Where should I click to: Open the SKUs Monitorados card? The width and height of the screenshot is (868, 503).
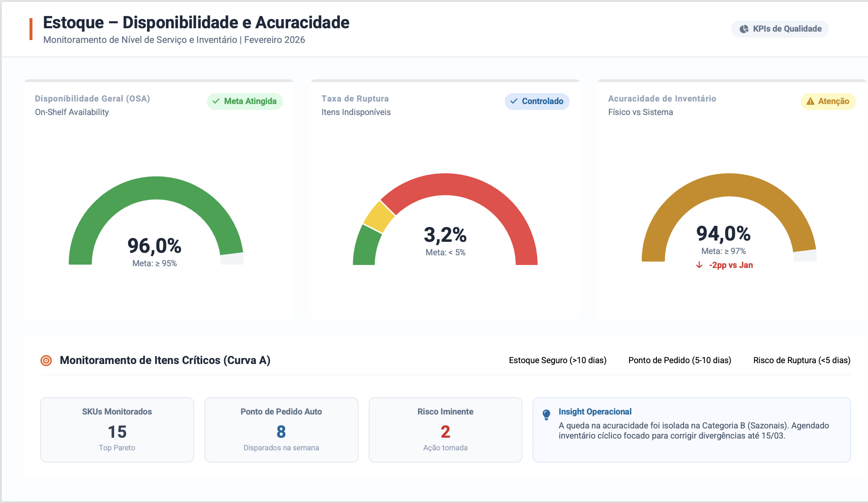click(x=117, y=430)
